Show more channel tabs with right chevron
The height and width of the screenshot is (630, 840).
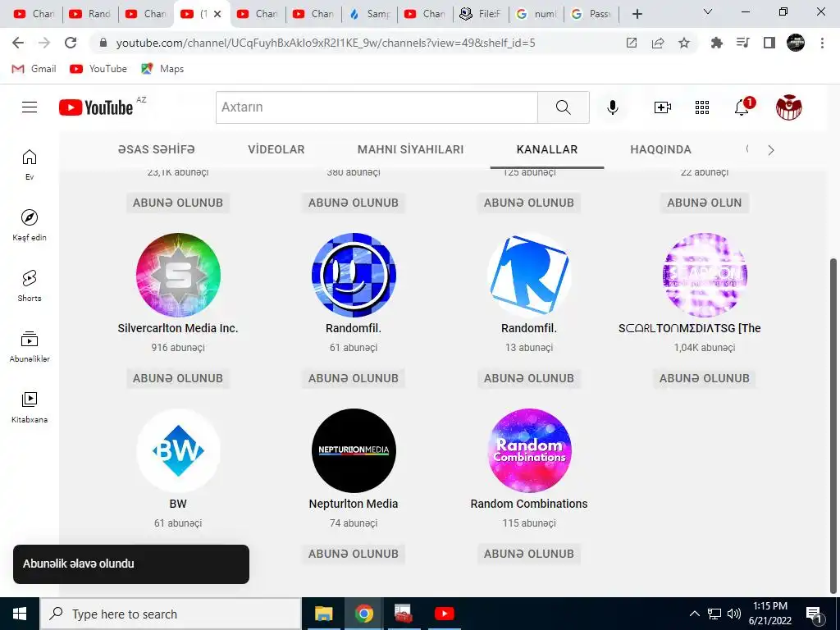click(771, 150)
